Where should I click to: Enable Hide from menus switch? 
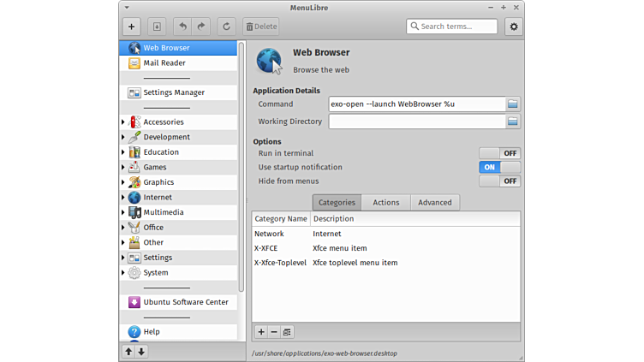coord(499,181)
